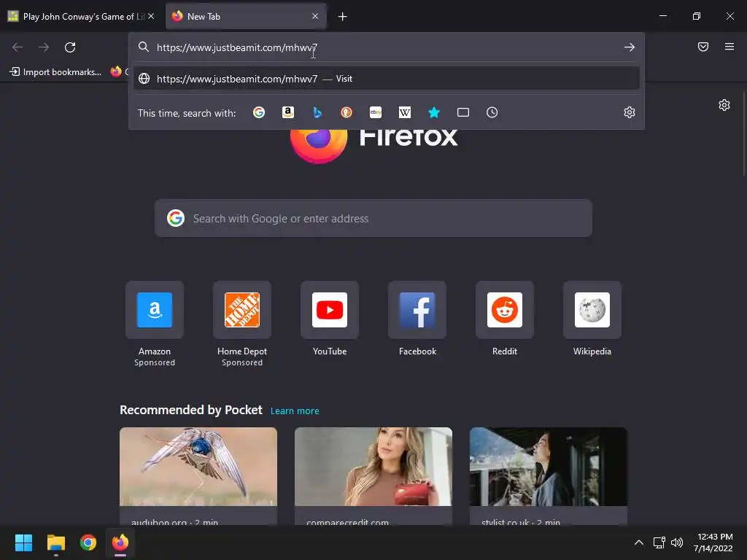Open network status in tray

click(x=659, y=542)
